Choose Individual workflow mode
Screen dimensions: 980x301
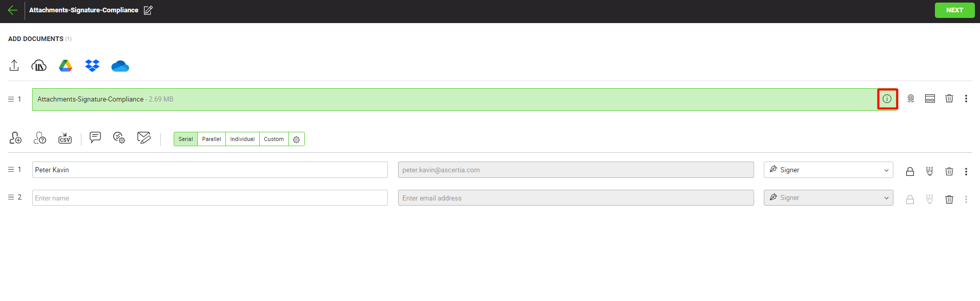pyautogui.click(x=242, y=139)
